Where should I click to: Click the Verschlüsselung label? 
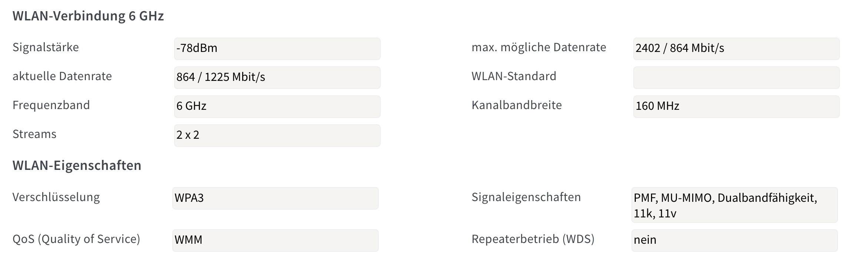coord(56,197)
